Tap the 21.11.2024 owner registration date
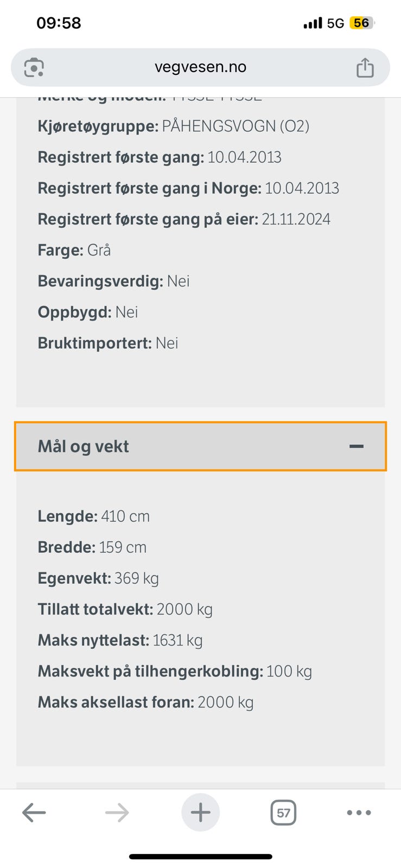401x868 pixels. pos(296,219)
